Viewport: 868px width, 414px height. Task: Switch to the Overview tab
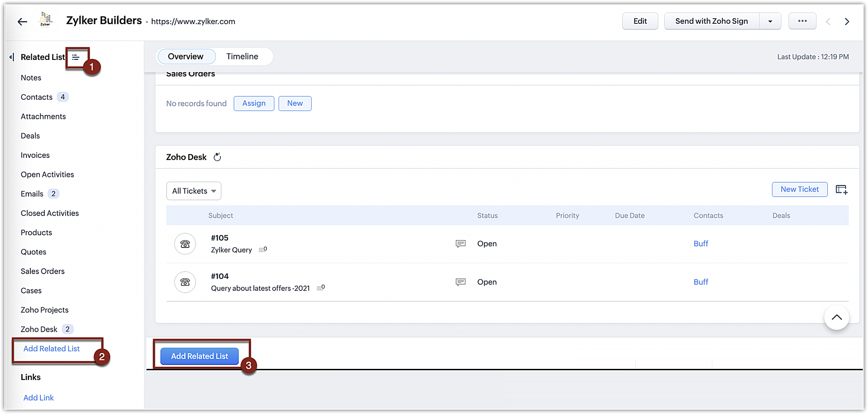click(x=186, y=56)
